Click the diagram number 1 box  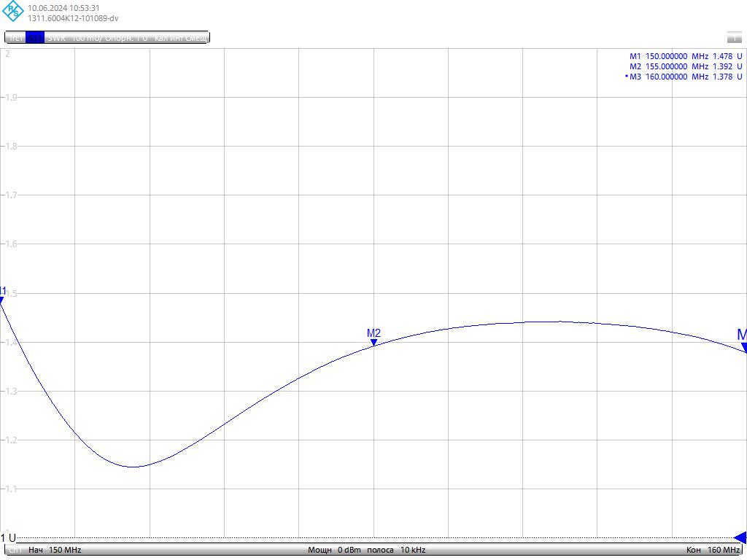tap(734, 37)
